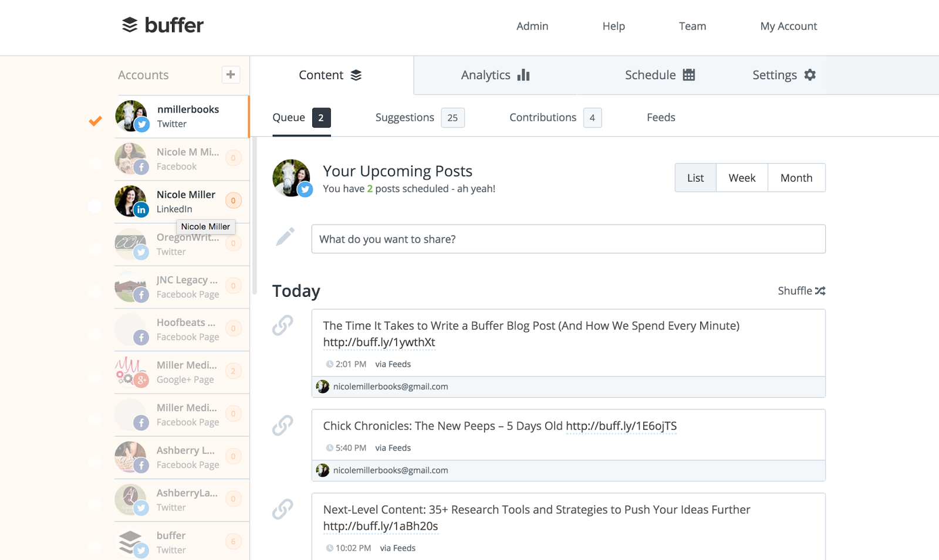Image resolution: width=939 pixels, height=560 pixels.
Task: Select the List view button
Action: 695,178
